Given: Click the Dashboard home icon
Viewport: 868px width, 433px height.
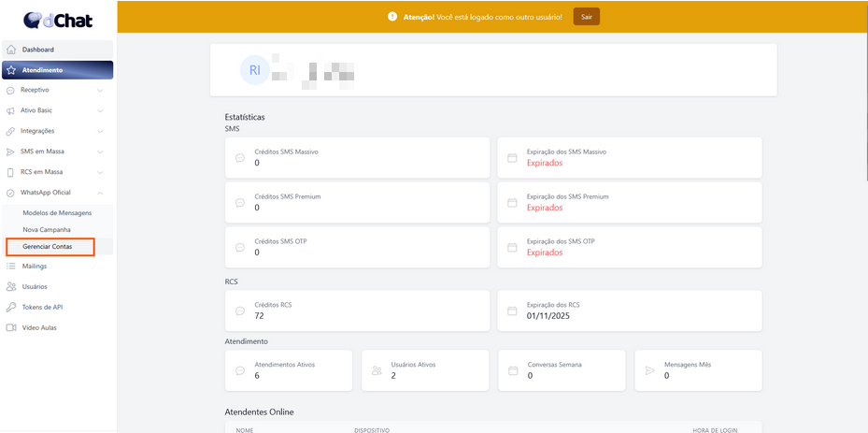Looking at the screenshot, I should coord(11,50).
